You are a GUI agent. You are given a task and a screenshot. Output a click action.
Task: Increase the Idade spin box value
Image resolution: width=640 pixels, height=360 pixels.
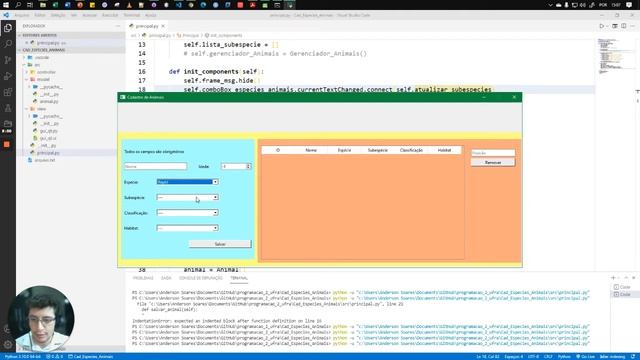248,165
